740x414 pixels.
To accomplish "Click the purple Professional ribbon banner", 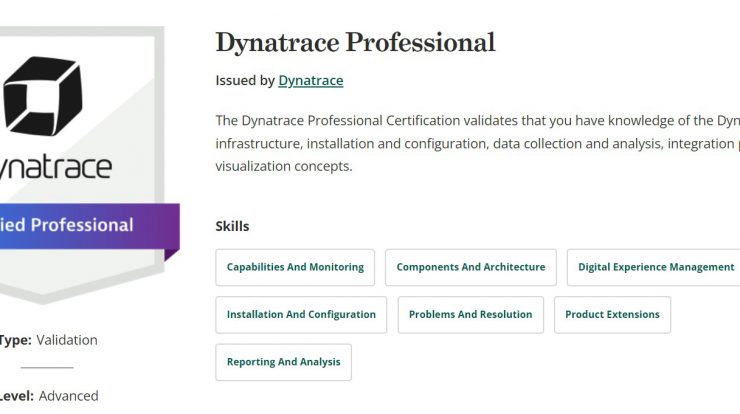I will [x=90, y=226].
